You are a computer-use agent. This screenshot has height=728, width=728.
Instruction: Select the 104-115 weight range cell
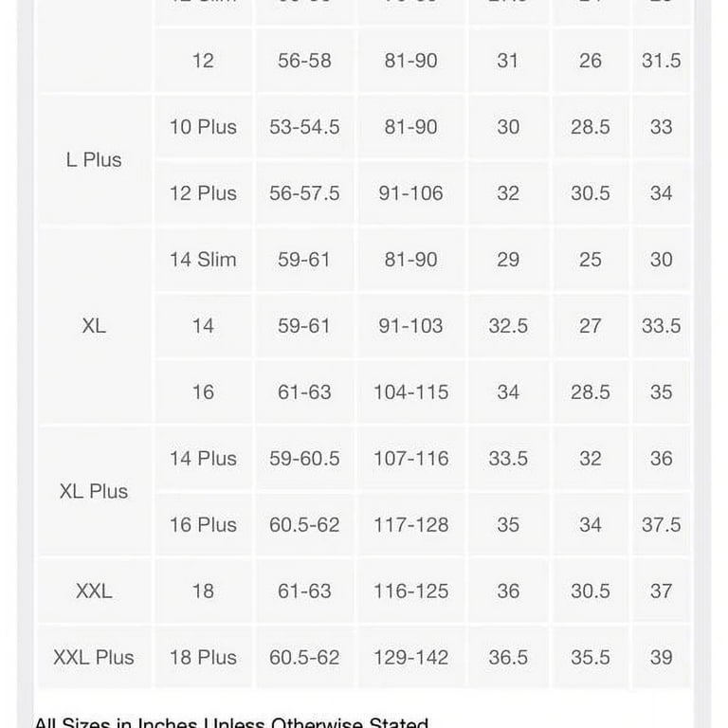(410, 391)
